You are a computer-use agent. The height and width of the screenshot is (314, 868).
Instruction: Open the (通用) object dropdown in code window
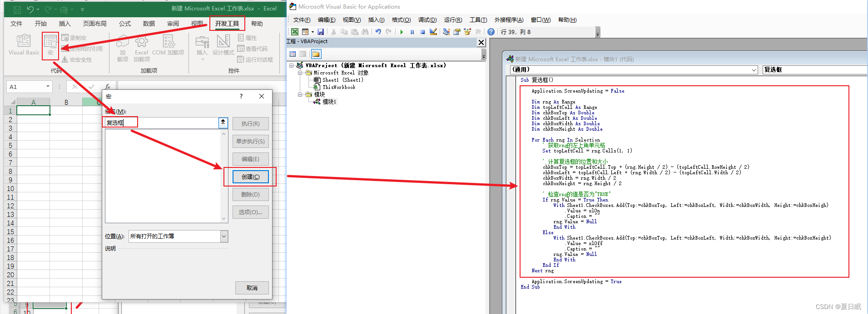pyautogui.click(x=754, y=69)
